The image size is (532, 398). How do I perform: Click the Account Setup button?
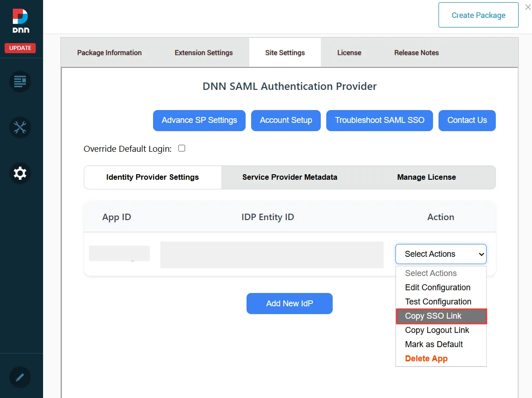pyautogui.click(x=285, y=120)
